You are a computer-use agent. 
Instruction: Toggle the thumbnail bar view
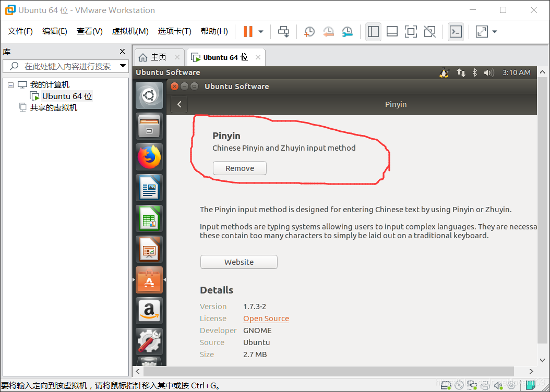pos(392,31)
